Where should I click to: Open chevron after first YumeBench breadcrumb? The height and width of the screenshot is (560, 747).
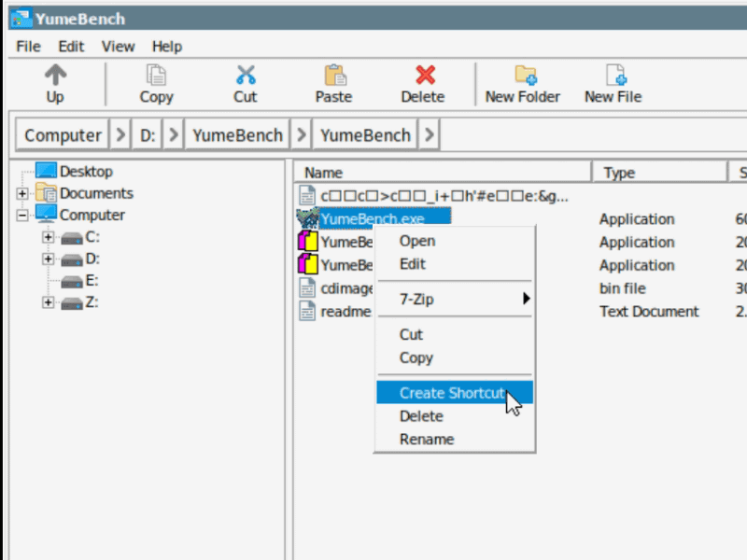(301, 135)
